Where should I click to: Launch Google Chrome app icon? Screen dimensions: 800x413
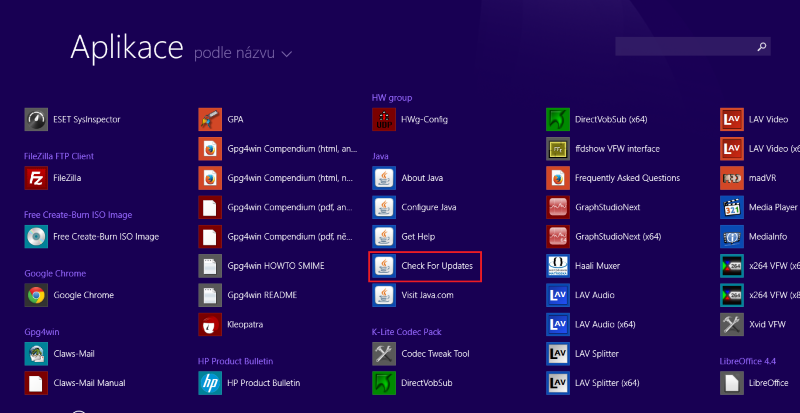click(x=36, y=295)
